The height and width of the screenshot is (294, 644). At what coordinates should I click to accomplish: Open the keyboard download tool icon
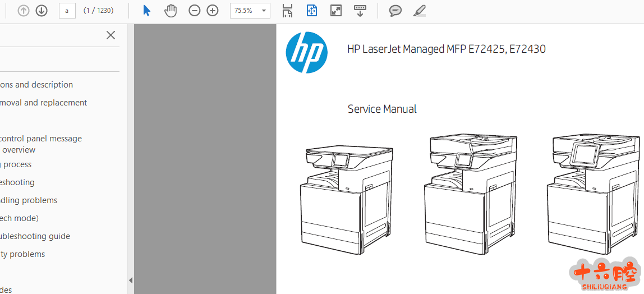click(x=360, y=11)
